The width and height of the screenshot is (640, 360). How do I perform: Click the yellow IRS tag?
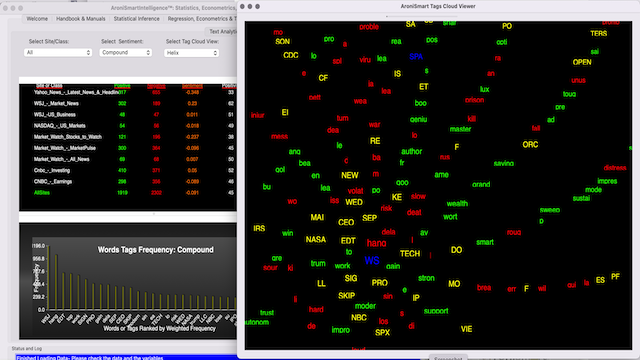259,229
